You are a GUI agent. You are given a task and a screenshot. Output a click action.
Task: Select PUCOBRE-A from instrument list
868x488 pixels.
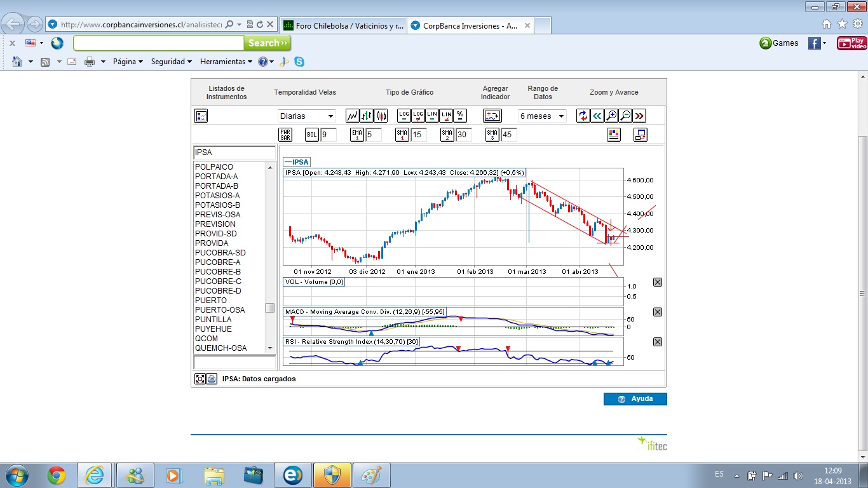[218, 262]
